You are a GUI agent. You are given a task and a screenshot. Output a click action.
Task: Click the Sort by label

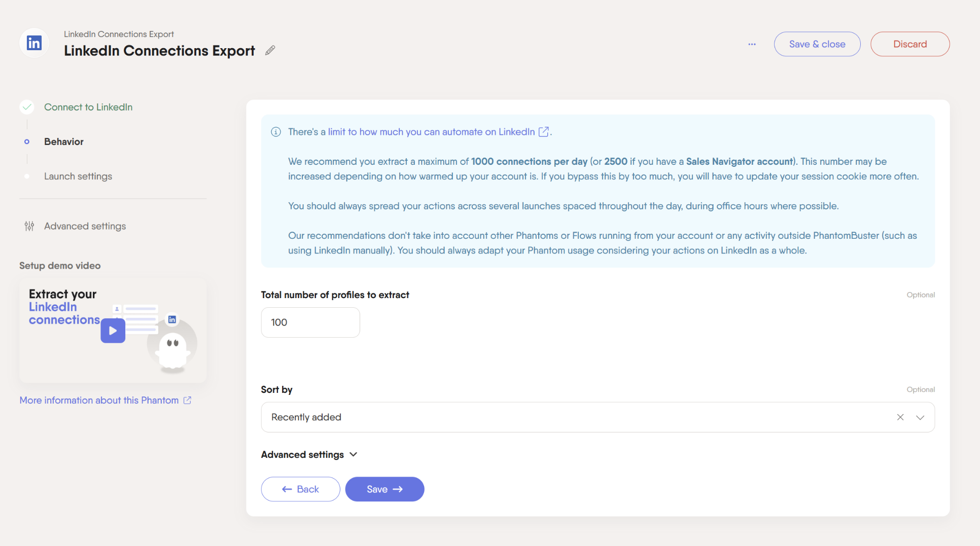tap(276, 390)
